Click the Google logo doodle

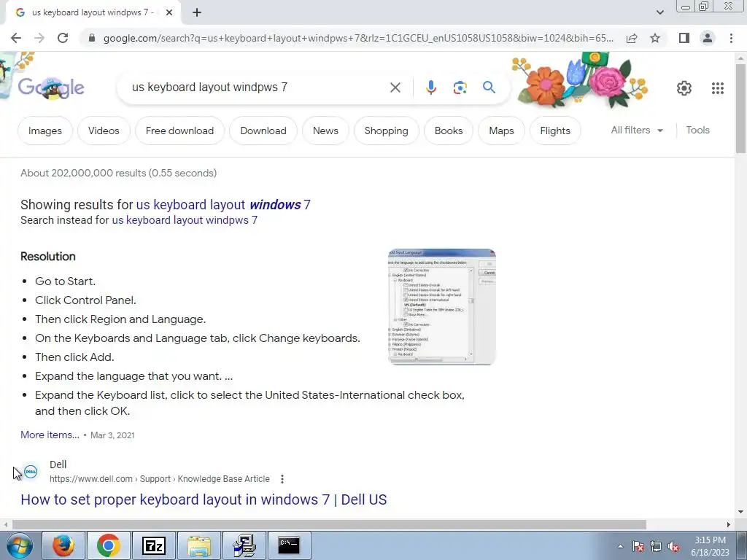51,87
